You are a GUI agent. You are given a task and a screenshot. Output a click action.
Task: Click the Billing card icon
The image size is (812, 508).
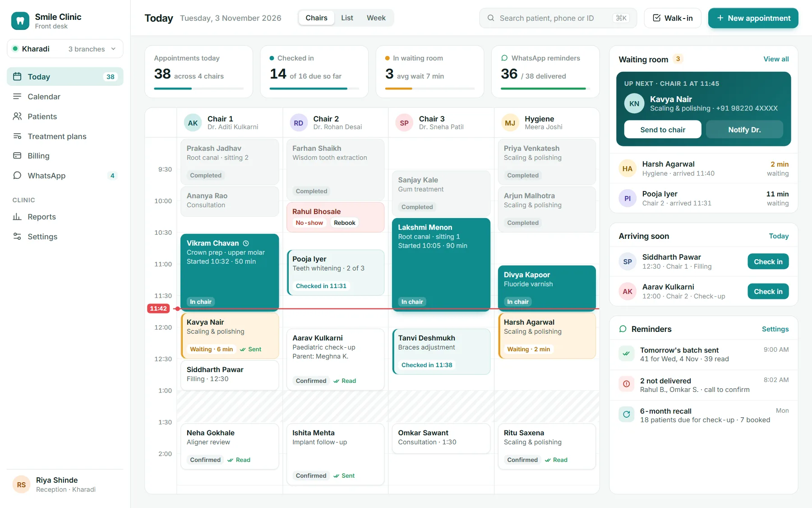tap(17, 156)
